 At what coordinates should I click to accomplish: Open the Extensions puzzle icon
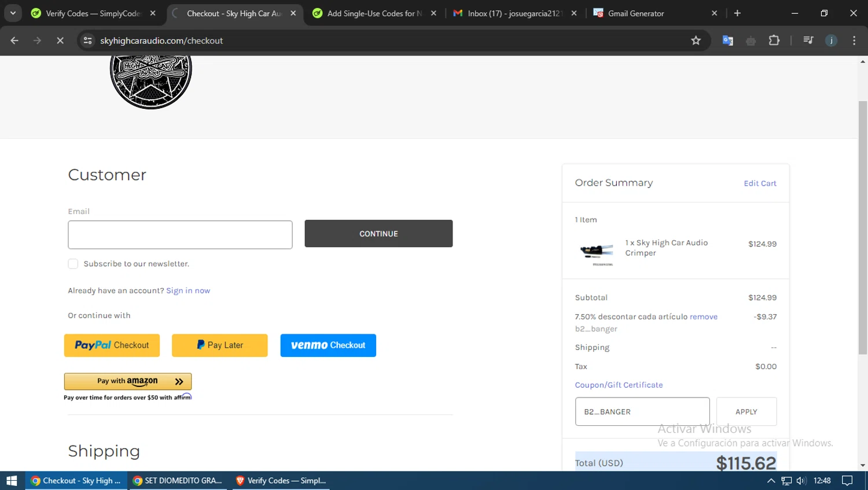click(x=774, y=40)
